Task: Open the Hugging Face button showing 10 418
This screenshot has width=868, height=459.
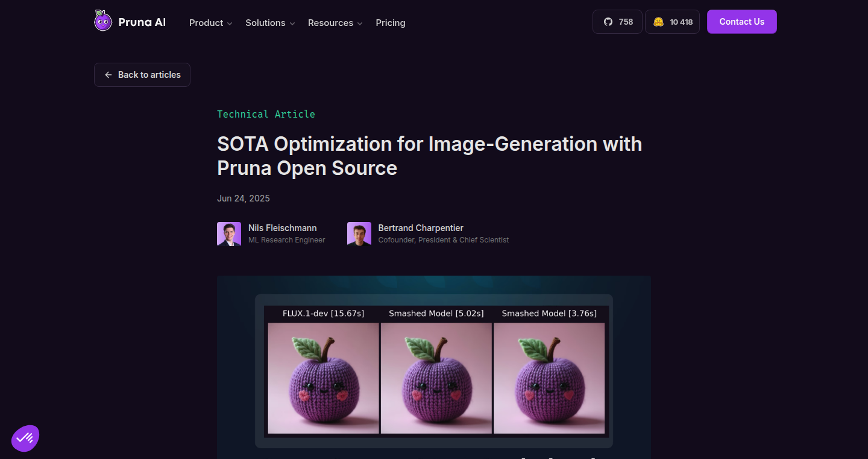Action: (672, 22)
